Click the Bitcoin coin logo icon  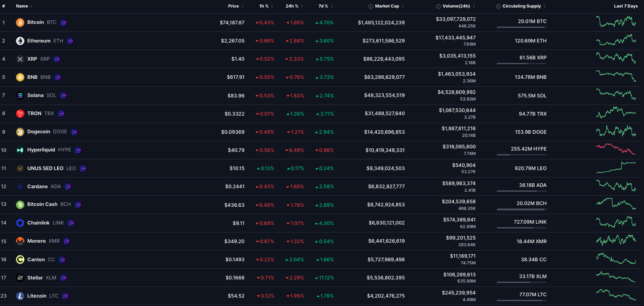20,23
